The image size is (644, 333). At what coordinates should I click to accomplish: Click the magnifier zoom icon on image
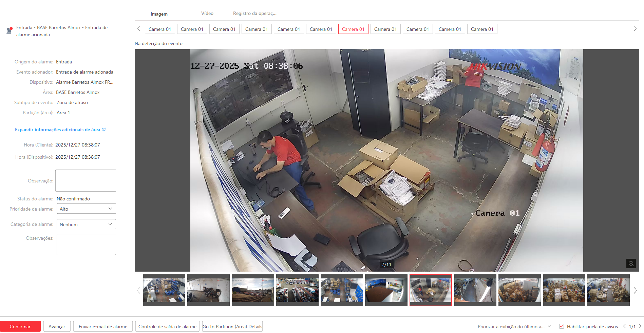point(631,263)
